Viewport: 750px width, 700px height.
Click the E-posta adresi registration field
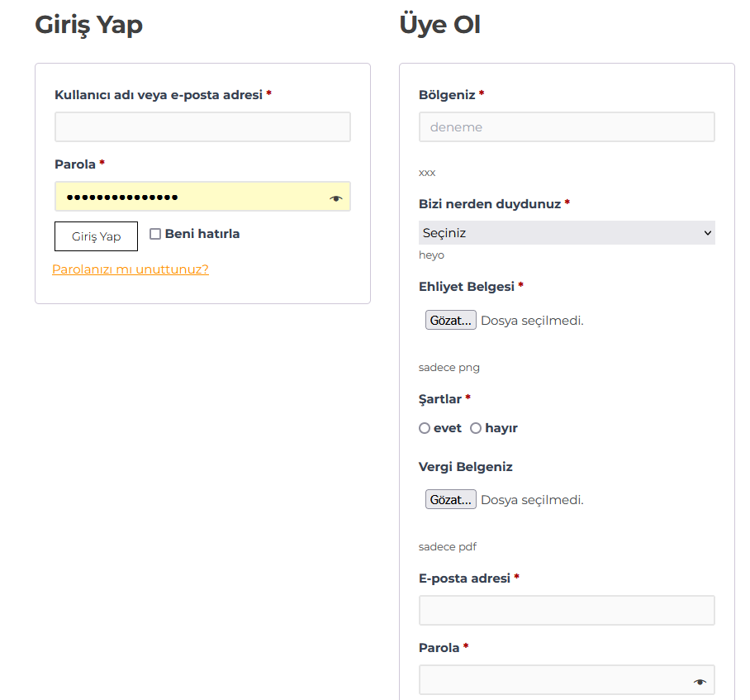[x=567, y=610]
